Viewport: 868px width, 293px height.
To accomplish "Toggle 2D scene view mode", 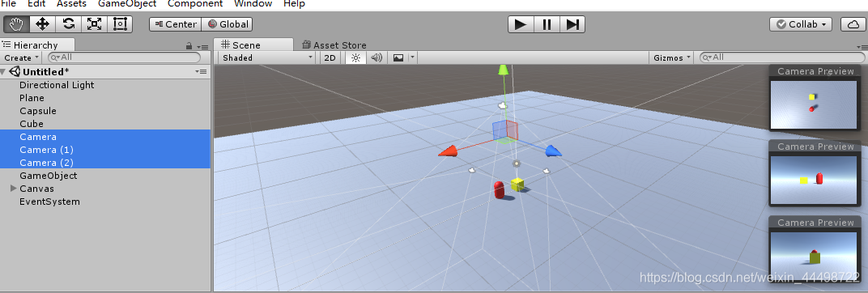I will coord(330,57).
